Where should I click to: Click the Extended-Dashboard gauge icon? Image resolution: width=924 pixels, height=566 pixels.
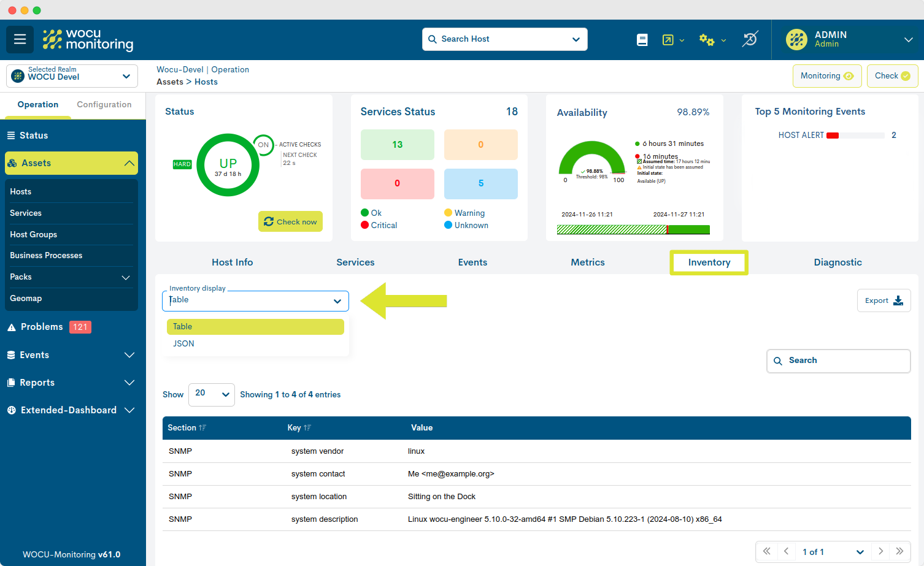[x=12, y=410]
